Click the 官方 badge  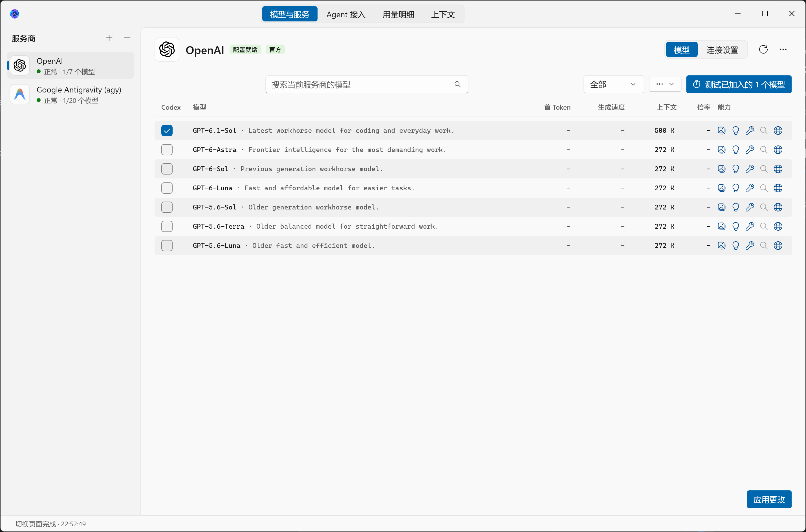[275, 50]
